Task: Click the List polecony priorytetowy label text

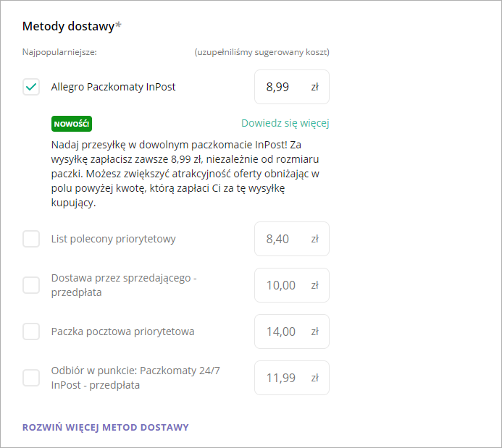Action: click(113, 239)
